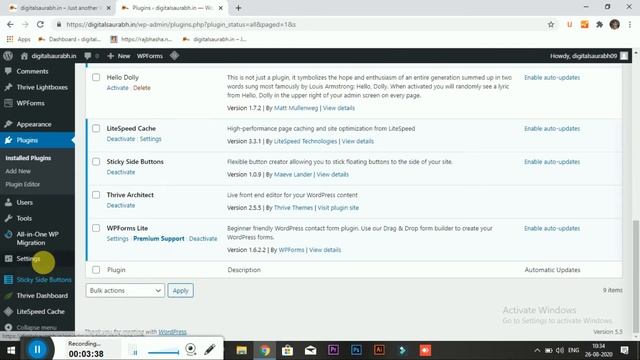
Task: Open the Apps shortcut in bookmarks bar
Action: click(x=19, y=39)
